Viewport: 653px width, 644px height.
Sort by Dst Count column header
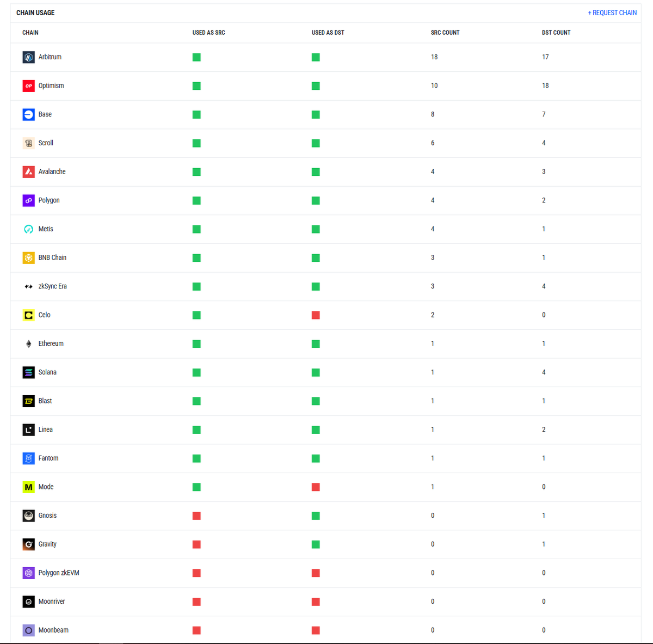coord(556,33)
